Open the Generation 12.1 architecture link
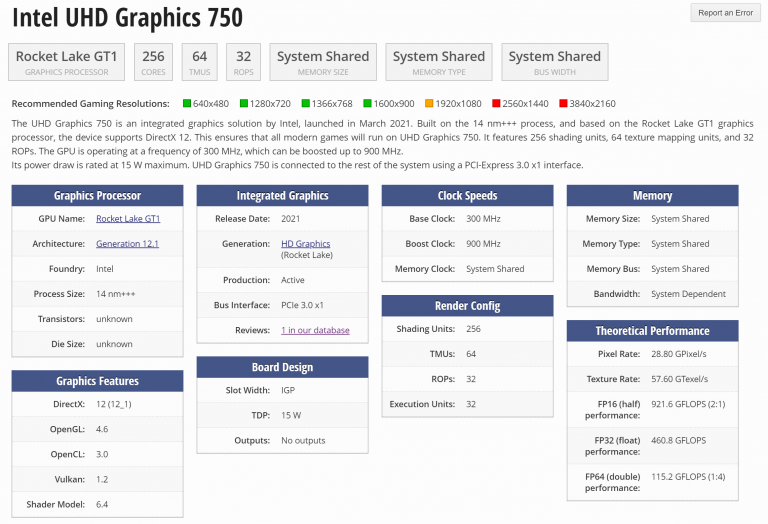The height and width of the screenshot is (524, 768). click(127, 243)
